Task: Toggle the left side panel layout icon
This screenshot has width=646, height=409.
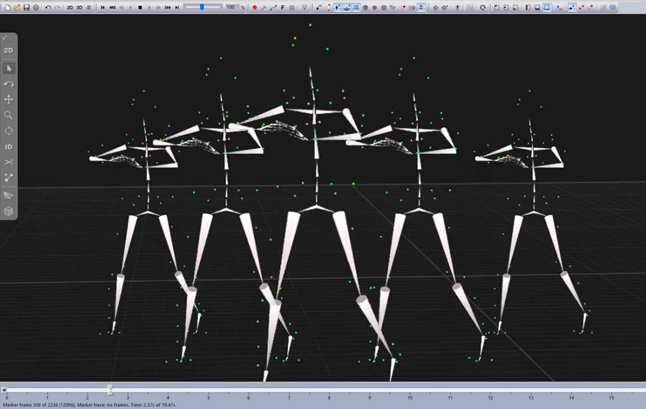Action: (528, 7)
